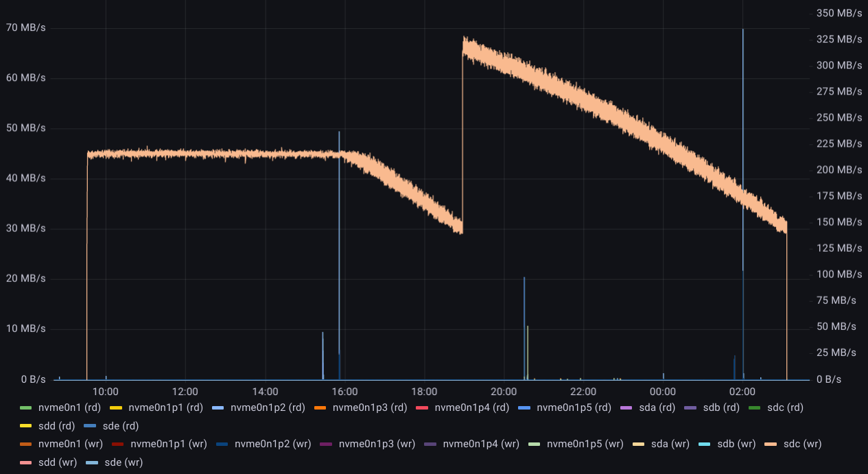This screenshot has width=868, height=474.
Task: Click the tall blue spike near 02:00
Action: (x=742, y=137)
